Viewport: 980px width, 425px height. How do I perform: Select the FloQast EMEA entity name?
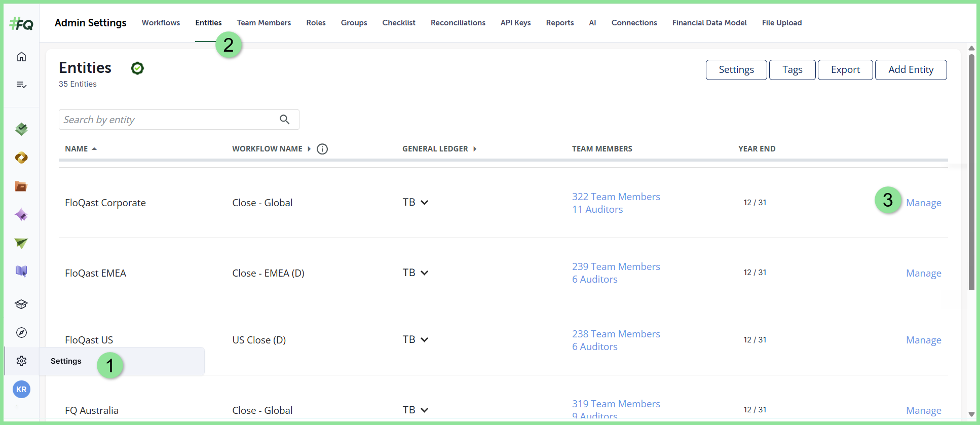pos(95,273)
